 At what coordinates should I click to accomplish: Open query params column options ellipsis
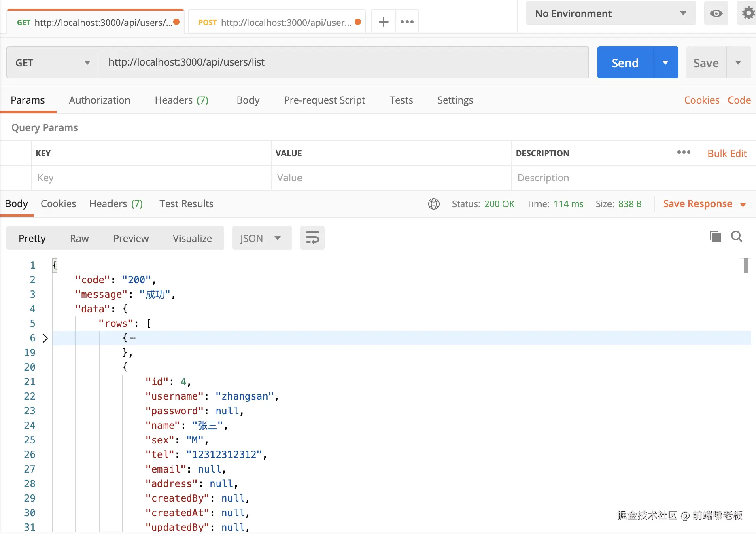click(684, 153)
